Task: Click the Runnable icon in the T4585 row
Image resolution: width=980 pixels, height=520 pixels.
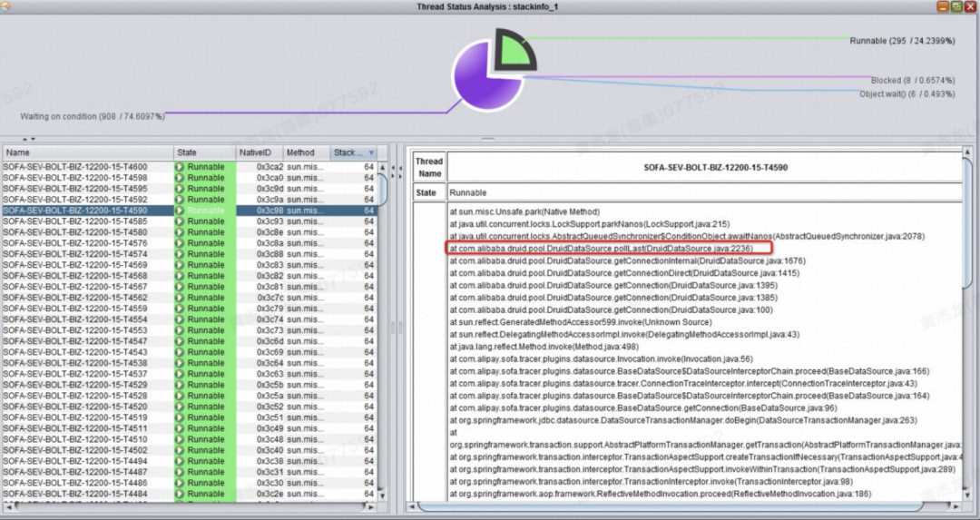Action: point(180,221)
